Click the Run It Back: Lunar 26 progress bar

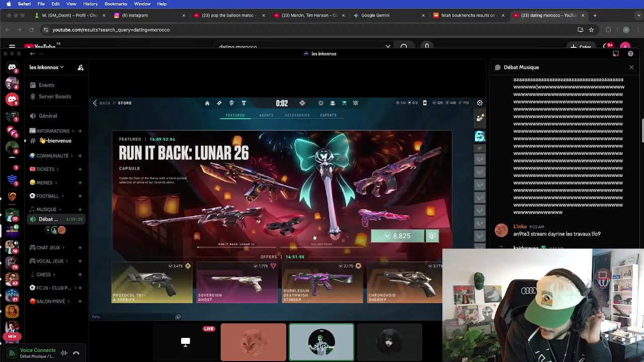236,246
